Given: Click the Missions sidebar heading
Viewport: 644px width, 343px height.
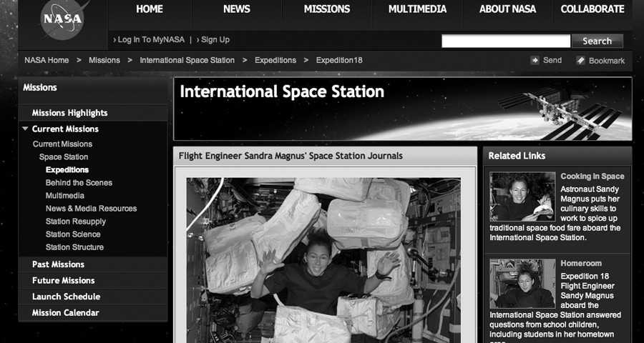Looking at the screenshot, I should pos(40,87).
